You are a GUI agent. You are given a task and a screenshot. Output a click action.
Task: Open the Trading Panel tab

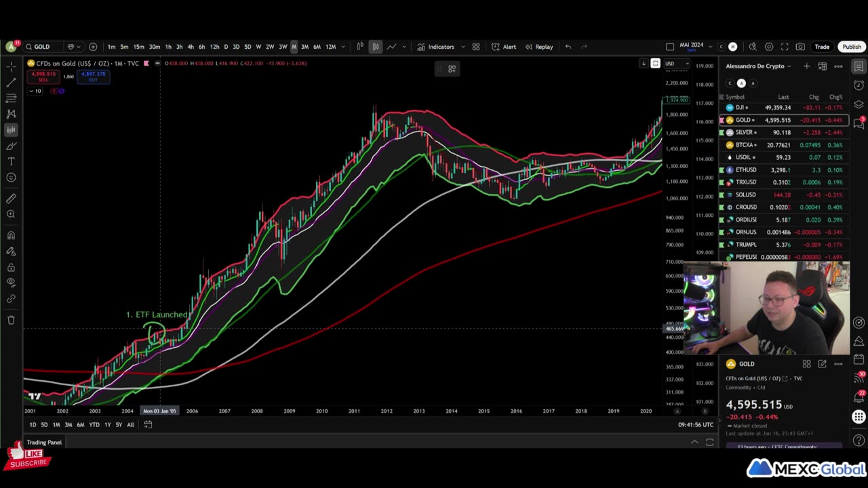(44, 443)
